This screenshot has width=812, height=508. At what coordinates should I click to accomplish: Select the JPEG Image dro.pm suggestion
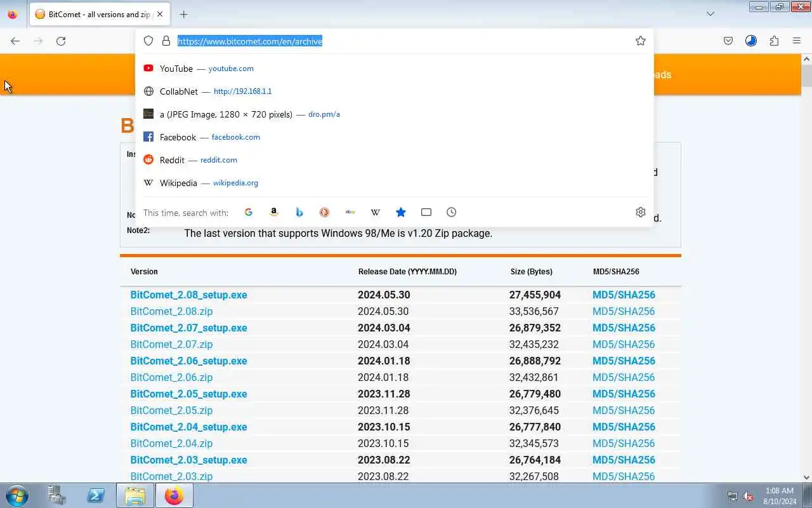point(394,114)
